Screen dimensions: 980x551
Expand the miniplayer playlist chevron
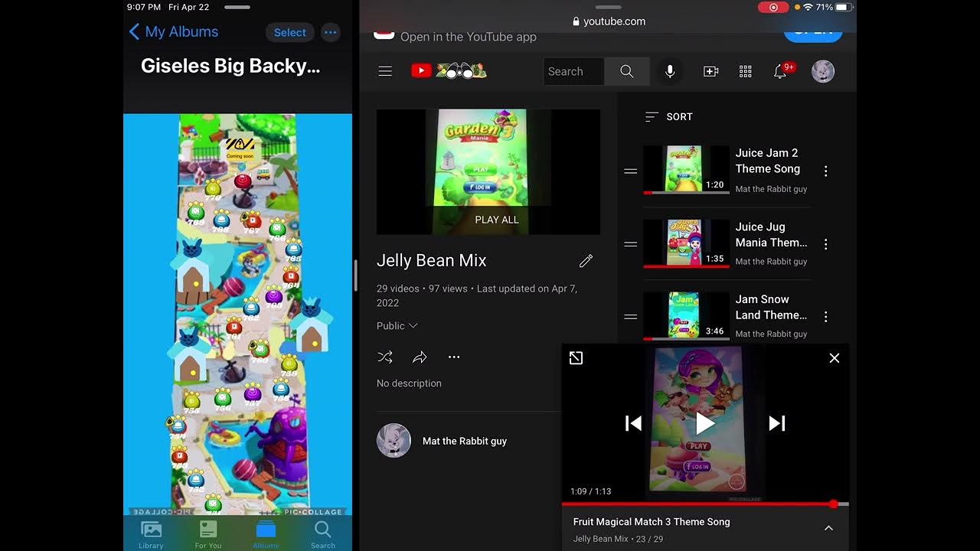pos(828,528)
